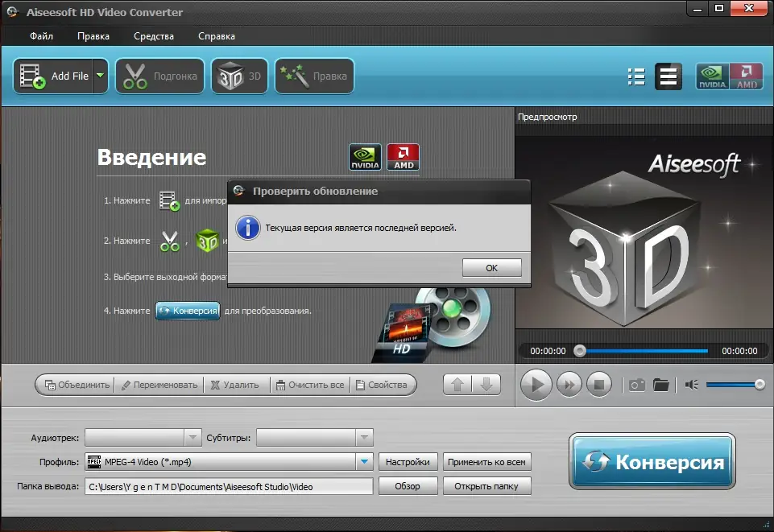Click the fast forward preview button
This screenshot has width=774, height=532.
(x=569, y=385)
